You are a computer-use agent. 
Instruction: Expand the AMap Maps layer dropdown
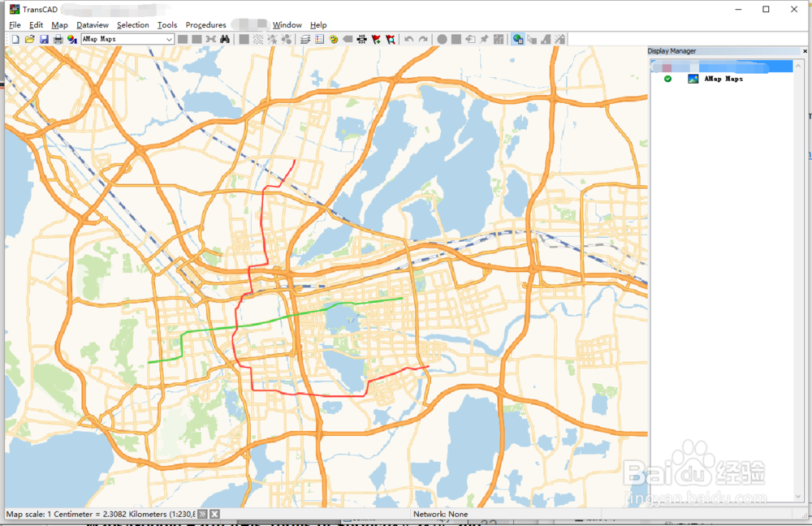click(x=169, y=39)
